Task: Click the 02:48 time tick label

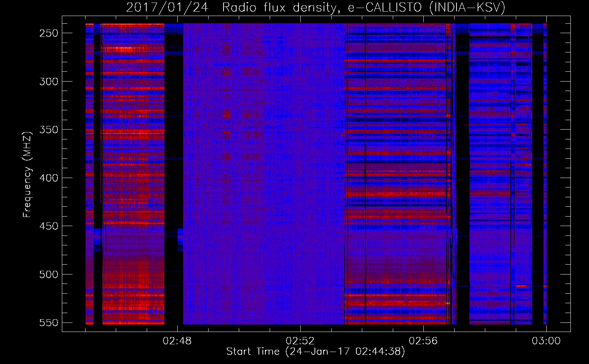Action: [177, 341]
